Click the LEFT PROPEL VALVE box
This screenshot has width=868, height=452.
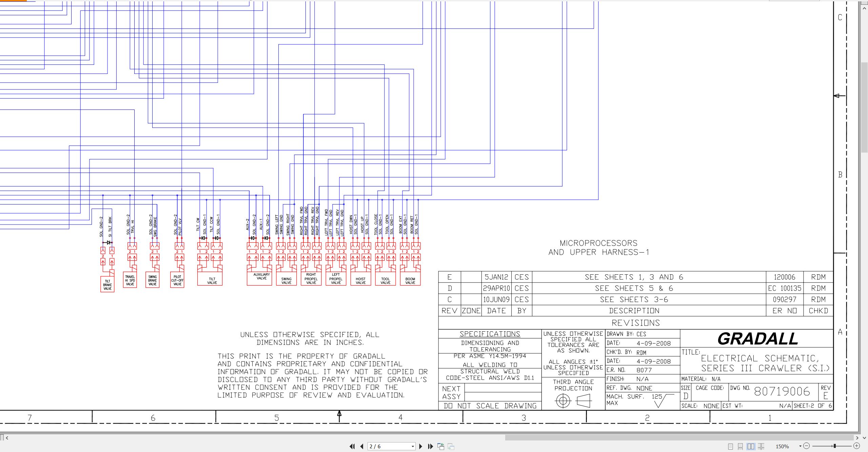pyautogui.click(x=336, y=279)
